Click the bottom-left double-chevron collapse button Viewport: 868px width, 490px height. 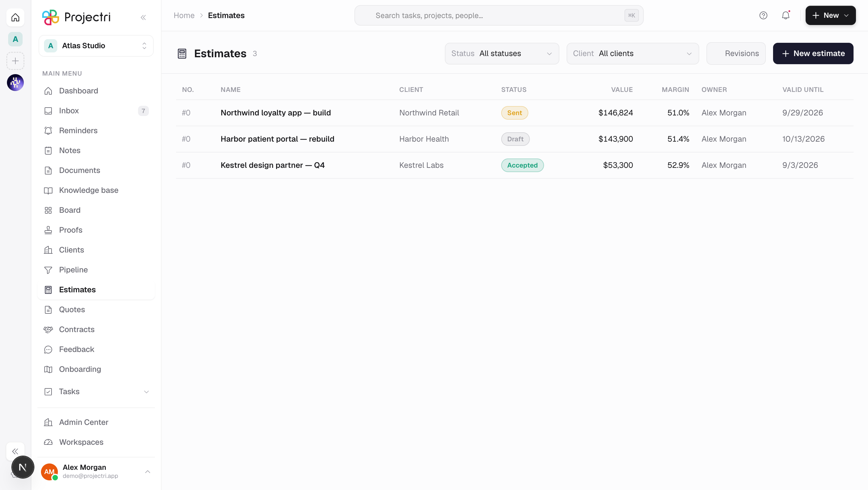tap(15, 451)
